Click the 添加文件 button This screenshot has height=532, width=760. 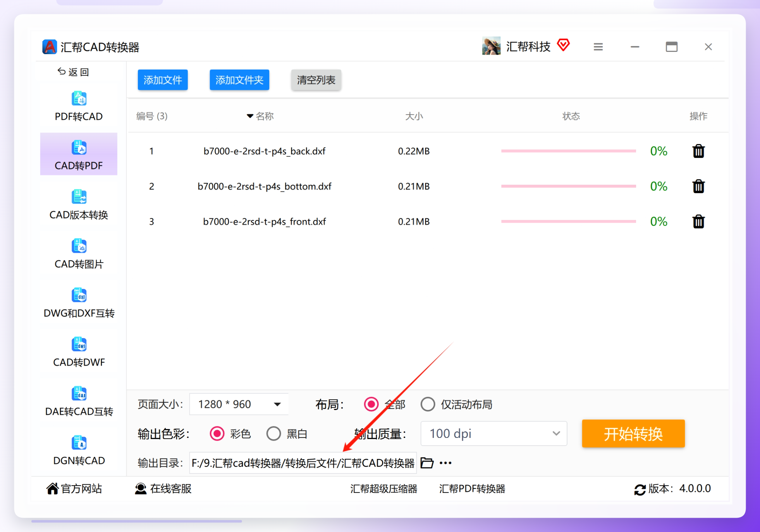[163, 80]
